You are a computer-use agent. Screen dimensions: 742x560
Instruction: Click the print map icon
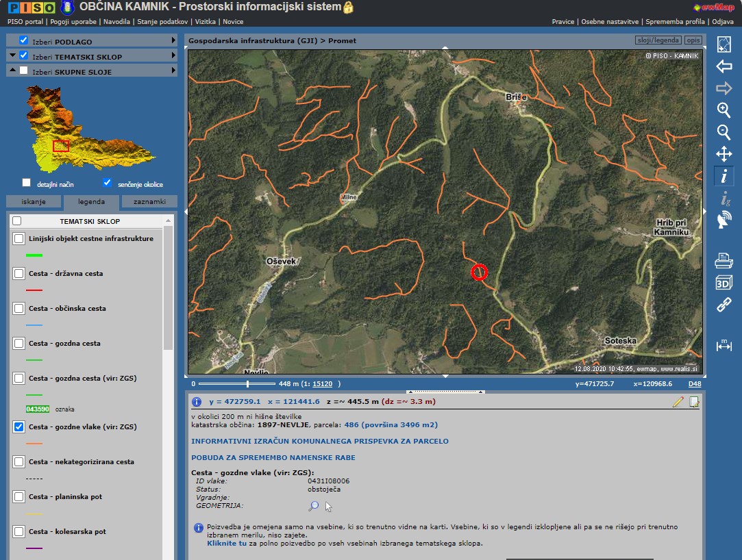point(724,261)
